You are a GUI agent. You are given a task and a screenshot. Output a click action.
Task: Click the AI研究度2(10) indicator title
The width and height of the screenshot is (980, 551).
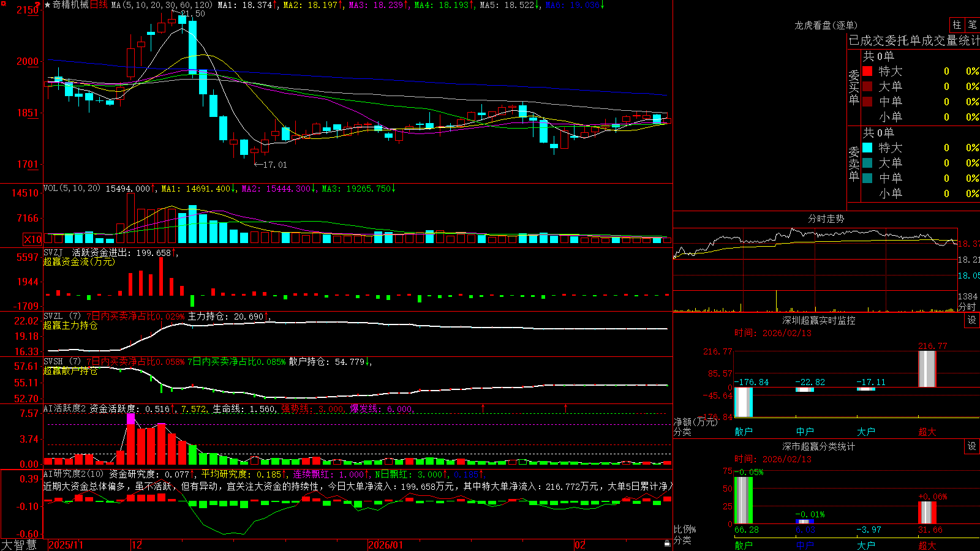(73, 474)
